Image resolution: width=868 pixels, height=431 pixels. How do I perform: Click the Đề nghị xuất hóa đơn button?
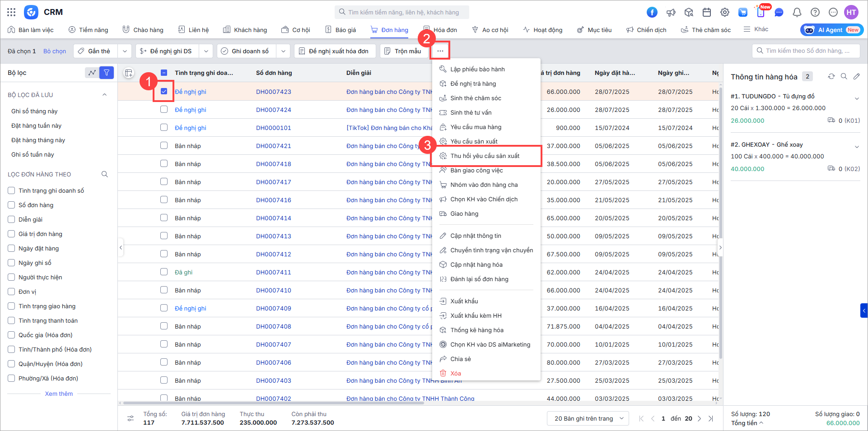335,51
